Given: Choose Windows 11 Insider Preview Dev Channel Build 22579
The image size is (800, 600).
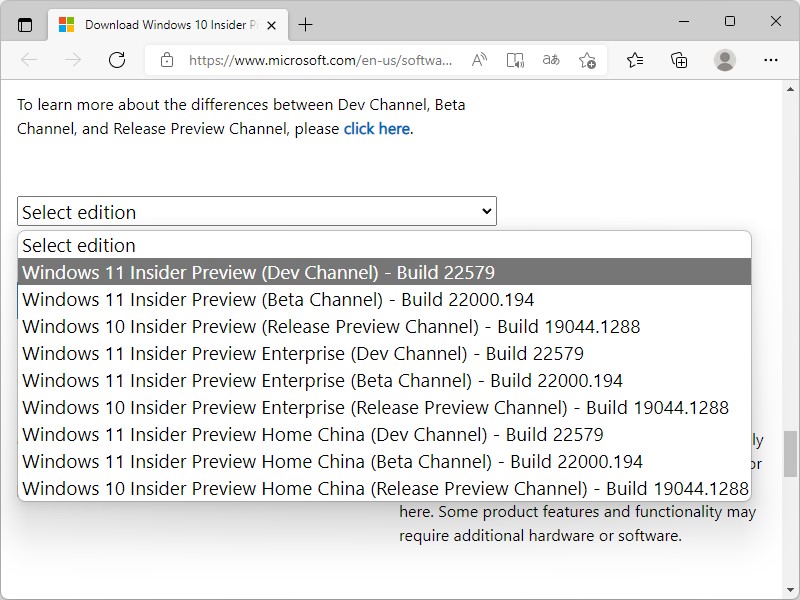Looking at the screenshot, I should (x=258, y=272).
